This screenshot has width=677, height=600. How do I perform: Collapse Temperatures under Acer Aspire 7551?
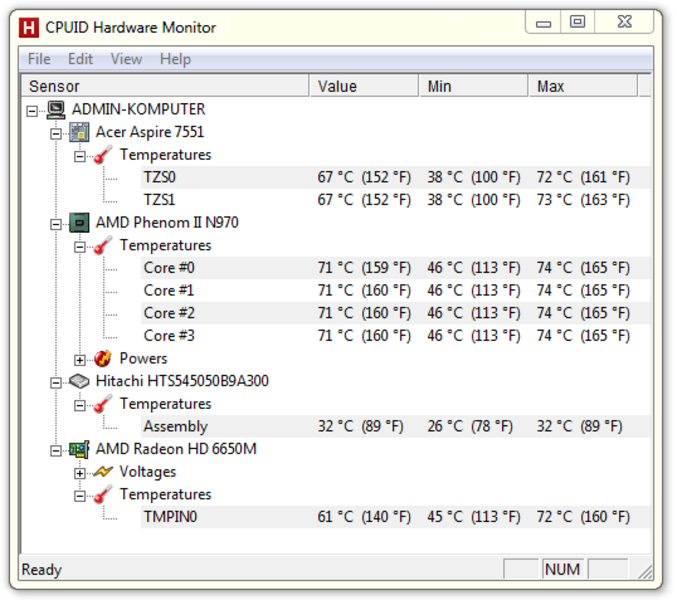(x=80, y=156)
